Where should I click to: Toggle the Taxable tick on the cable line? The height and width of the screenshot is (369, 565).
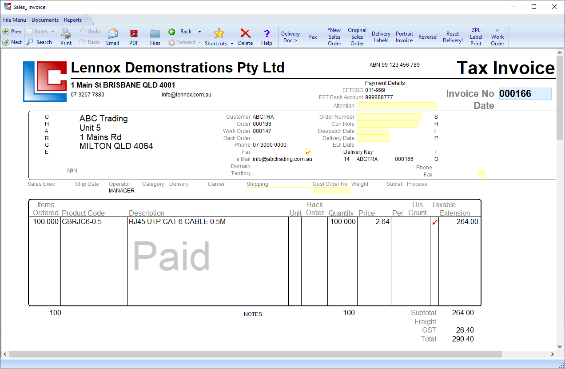point(435,222)
